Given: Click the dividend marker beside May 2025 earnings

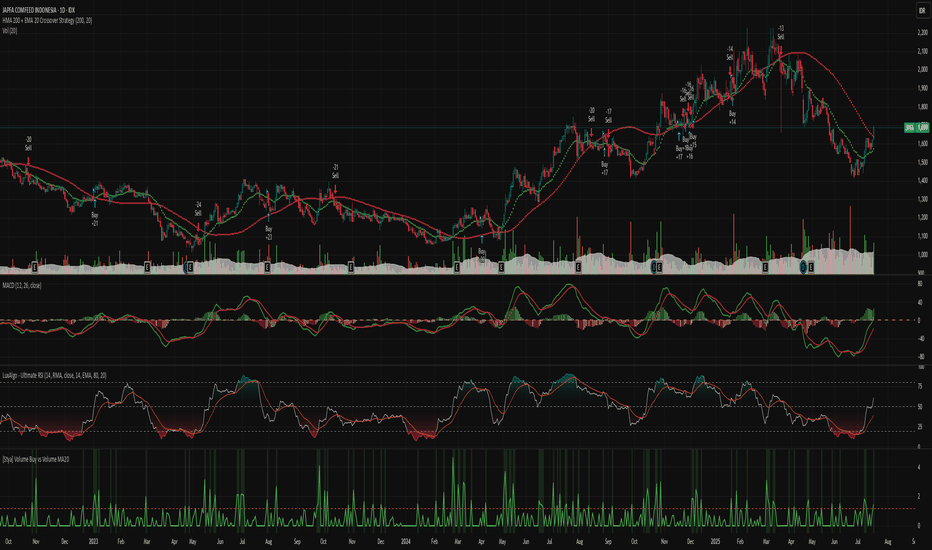Looking at the screenshot, I should 803,268.
